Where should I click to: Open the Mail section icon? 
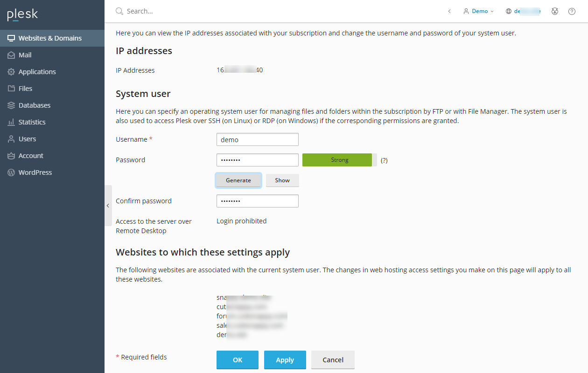[x=10, y=55]
